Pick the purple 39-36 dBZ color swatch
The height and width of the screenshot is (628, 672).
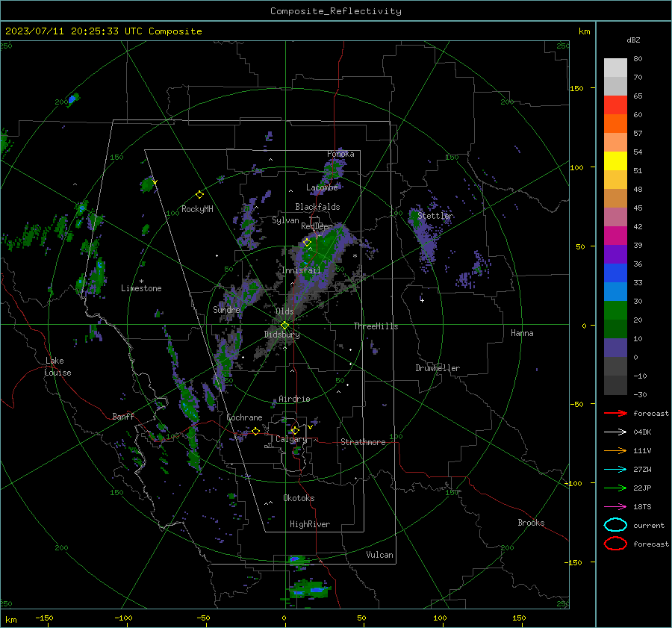[615, 255]
